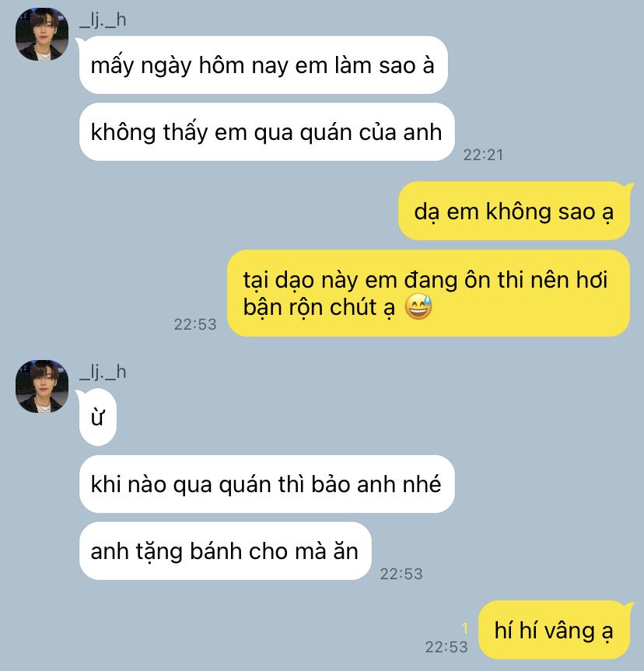Image resolution: width=644 pixels, height=671 pixels.
Task: Select the 'không thấy em qua quán của anh' bubble
Action: pyautogui.click(x=267, y=132)
